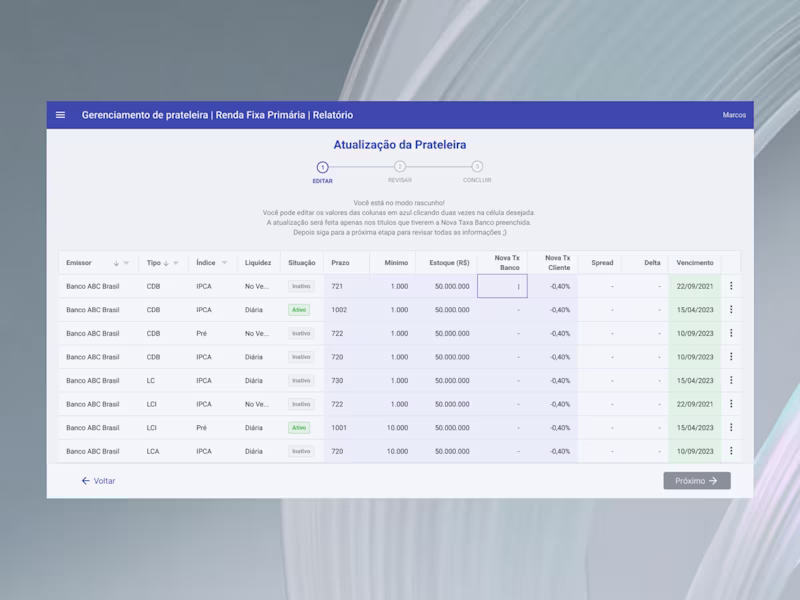
Task: Click the Marcos user name in header
Action: [x=734, y=115]
